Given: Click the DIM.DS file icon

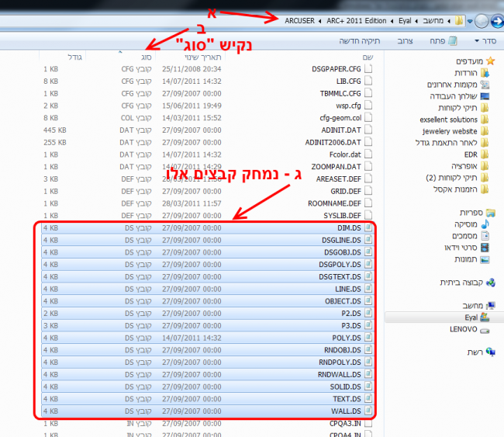Looking at the screenshot, I should click(368, 228).
